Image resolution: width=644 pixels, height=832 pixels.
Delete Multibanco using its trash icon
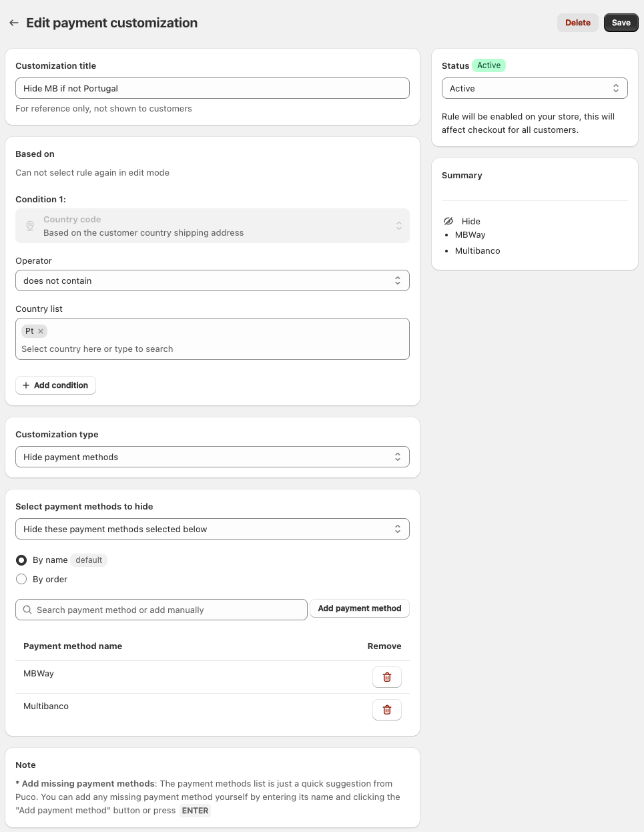tap(386, 710)
